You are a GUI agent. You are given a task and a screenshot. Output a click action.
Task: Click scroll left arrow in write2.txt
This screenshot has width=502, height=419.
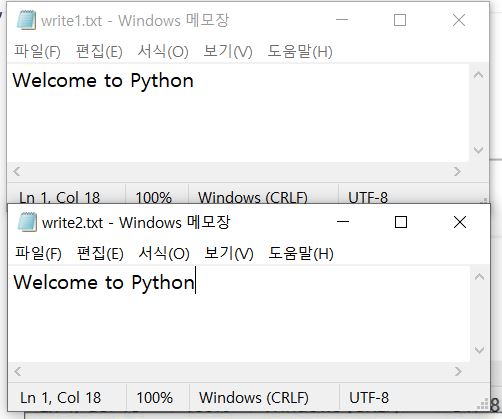pyautogui.click(x=18, y=371)
